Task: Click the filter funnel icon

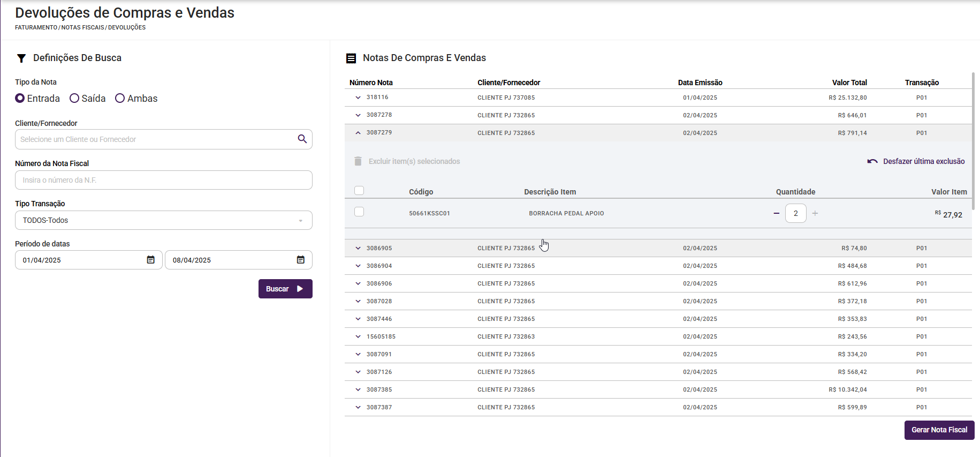Action: (x=21, y=58)
